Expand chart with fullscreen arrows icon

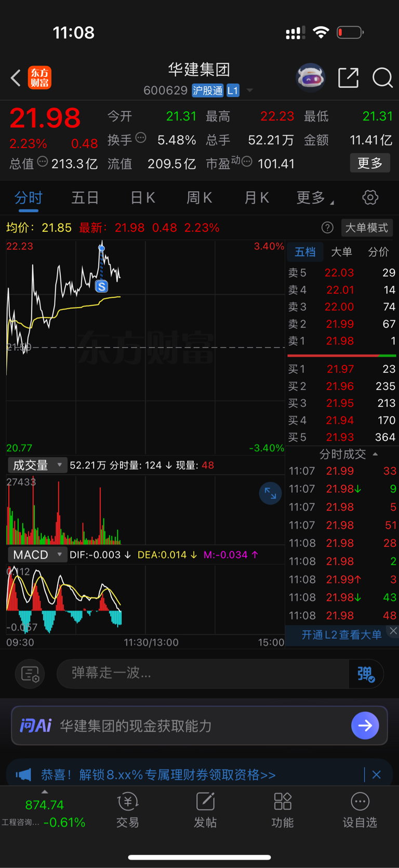[270, 493]
